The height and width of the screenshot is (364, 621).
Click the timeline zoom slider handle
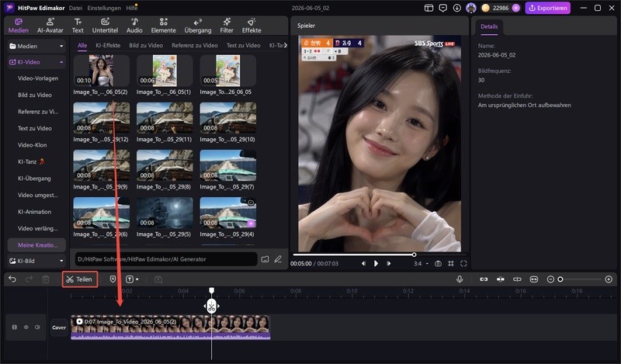pos(560,279)
